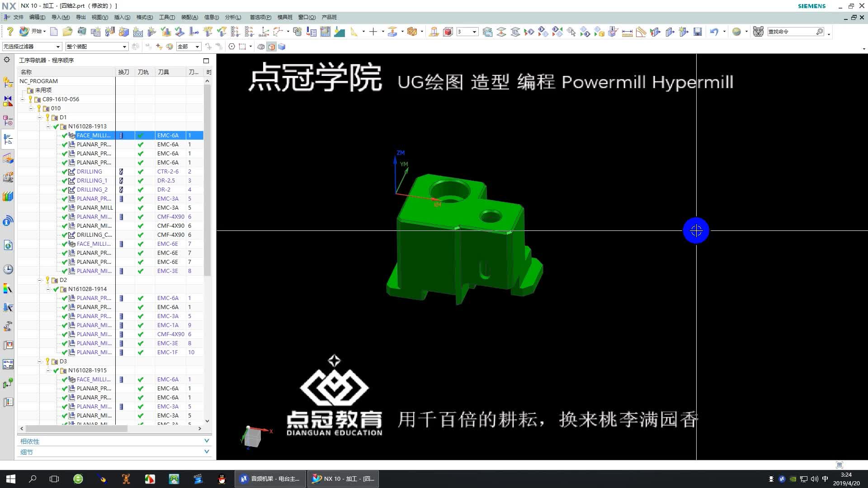Click the New file icon
Screen dimensions: 868x488
coord(54,32)
